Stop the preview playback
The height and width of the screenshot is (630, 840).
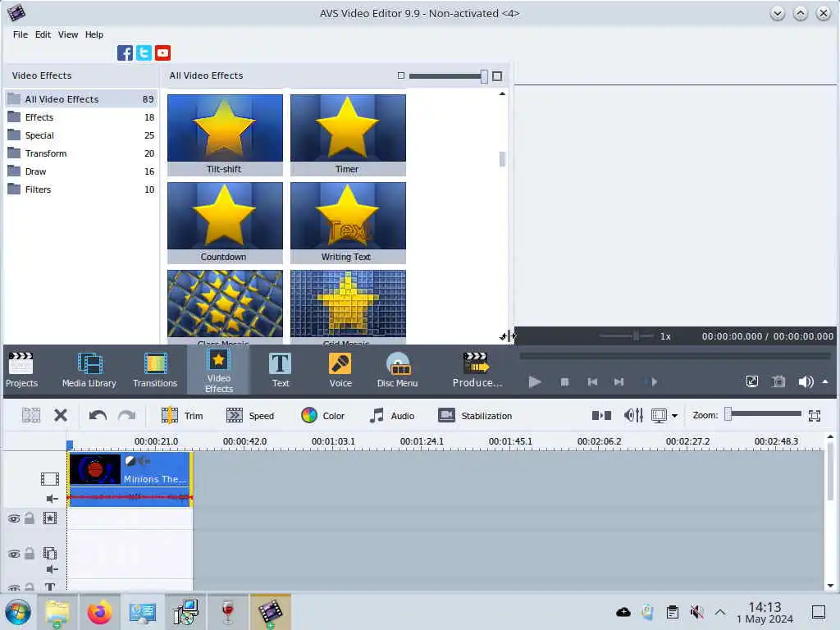click(x=564, y=382)
